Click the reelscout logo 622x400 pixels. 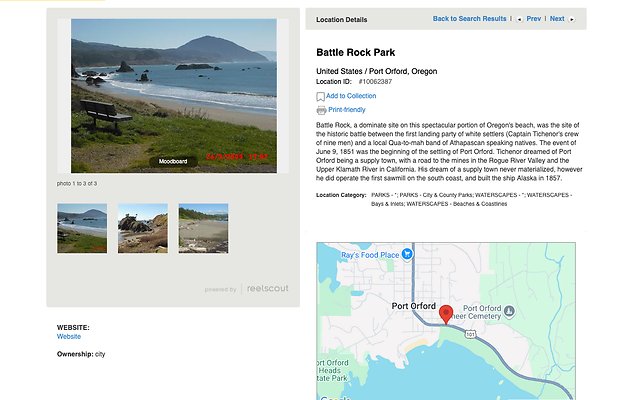pos(267,289)
